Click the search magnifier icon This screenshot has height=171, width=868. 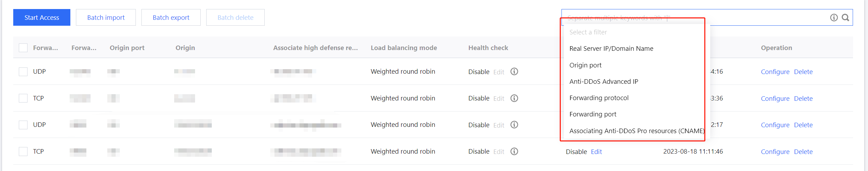coord(845,17)
